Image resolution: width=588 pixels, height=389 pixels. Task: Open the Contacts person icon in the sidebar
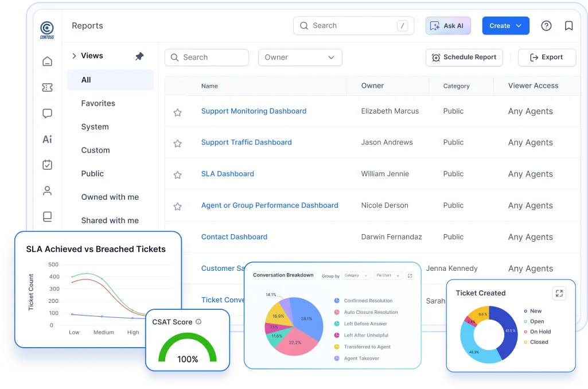[x=47, y=190]
